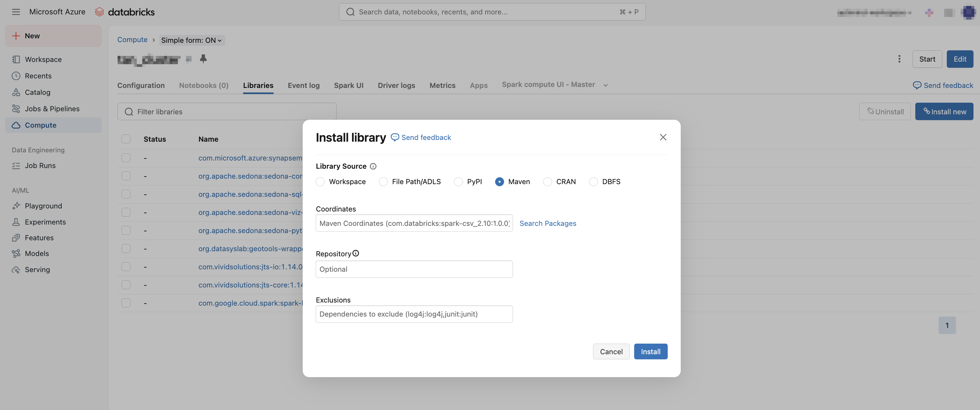Click the Maven Coordinates input field
Image resolution: width=980 pixels, height=410 pixels.
[x=414, y=223]
